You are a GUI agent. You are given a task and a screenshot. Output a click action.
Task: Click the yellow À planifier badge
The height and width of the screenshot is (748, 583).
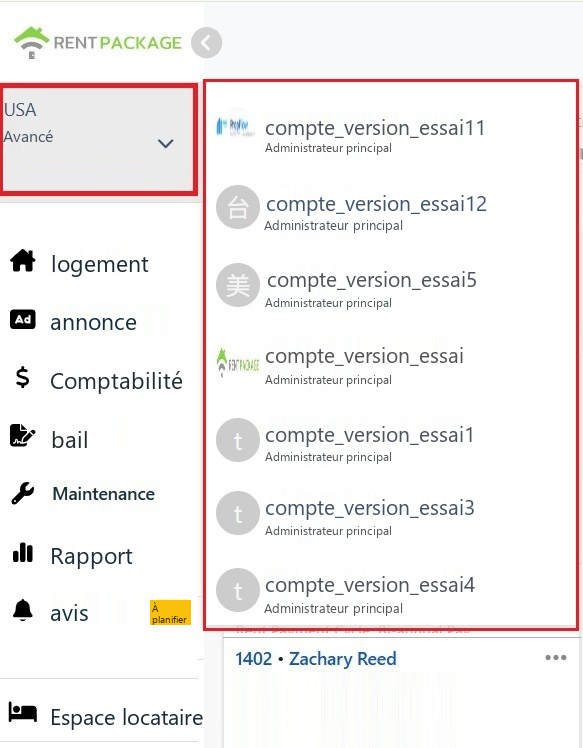(170, 613)
